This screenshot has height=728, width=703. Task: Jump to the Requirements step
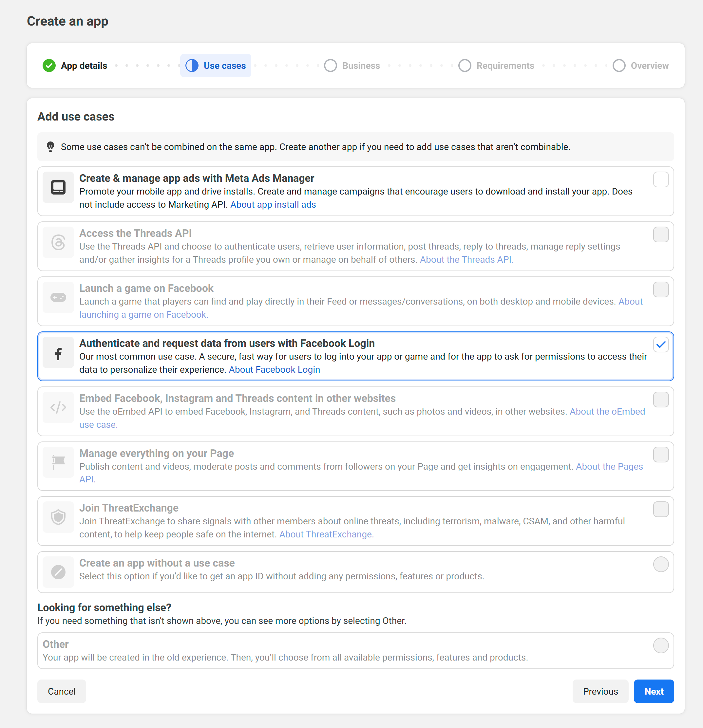tap(496, 66)
